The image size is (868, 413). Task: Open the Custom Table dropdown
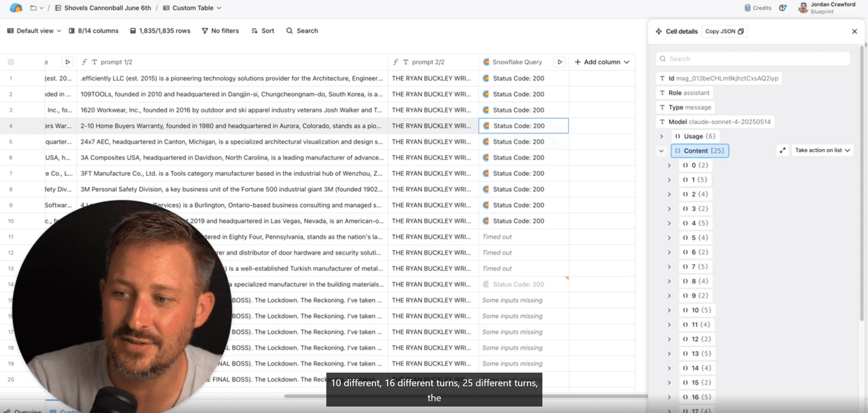(192, 8)
